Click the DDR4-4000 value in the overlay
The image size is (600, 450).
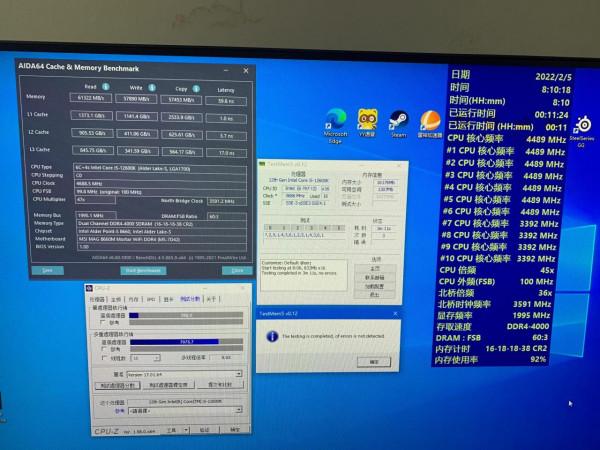[x=528, y=326]
